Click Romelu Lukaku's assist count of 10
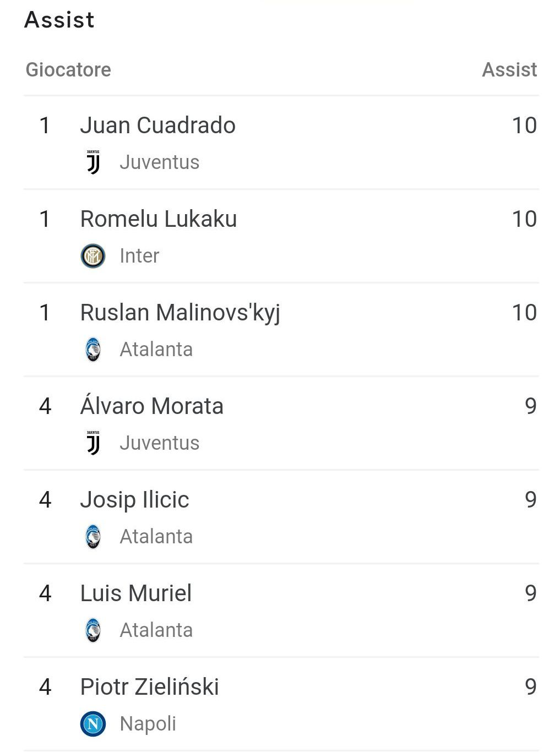 pyautogui.click(x=524, y=219)
